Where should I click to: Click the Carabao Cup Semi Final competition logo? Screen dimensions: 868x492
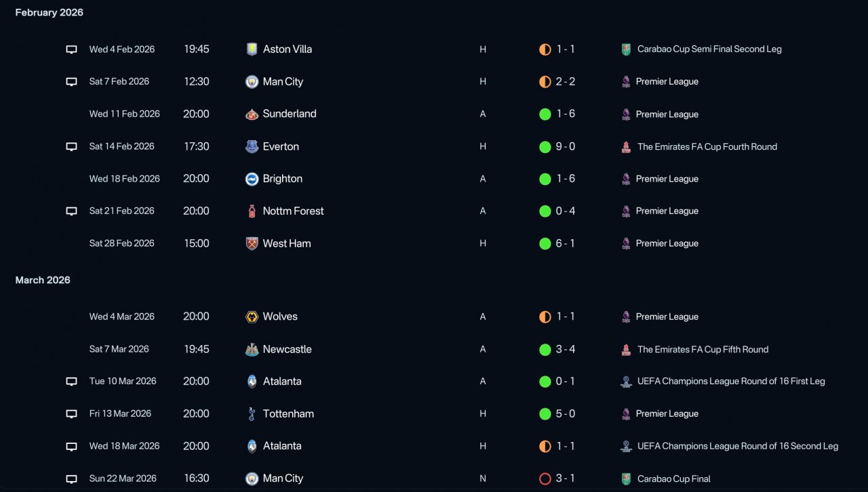click(626, 49)
